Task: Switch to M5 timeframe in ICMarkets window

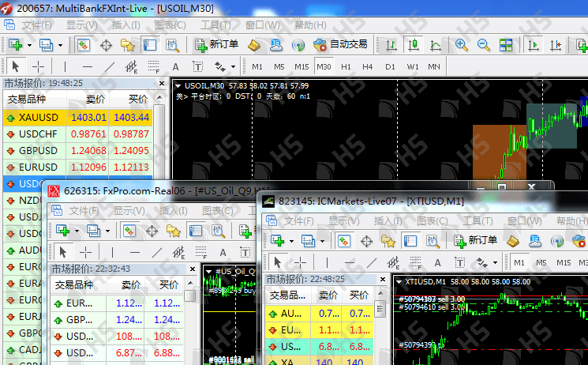Action: point(541,263)
